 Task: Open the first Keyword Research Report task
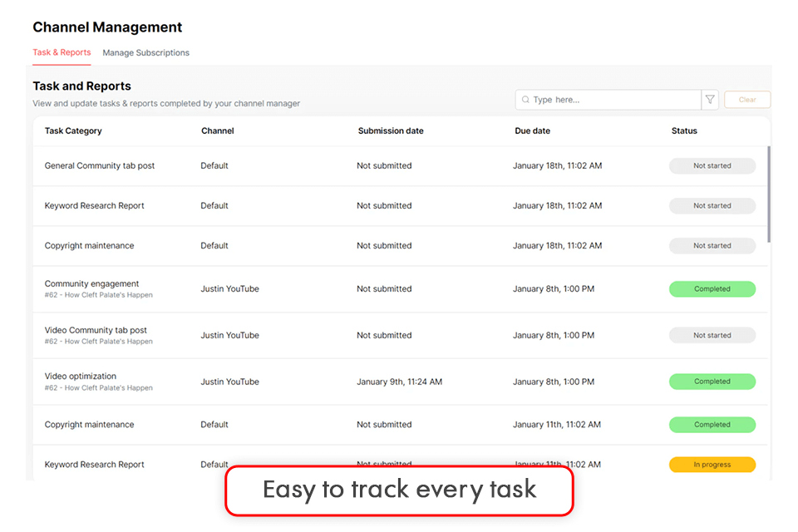[94, 206]
